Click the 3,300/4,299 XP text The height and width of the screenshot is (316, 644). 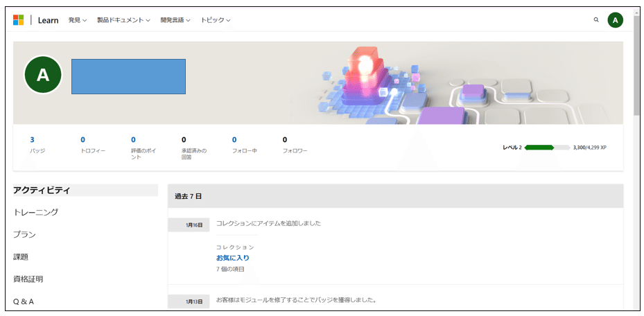pyautogui.click(x=589, y=148)
